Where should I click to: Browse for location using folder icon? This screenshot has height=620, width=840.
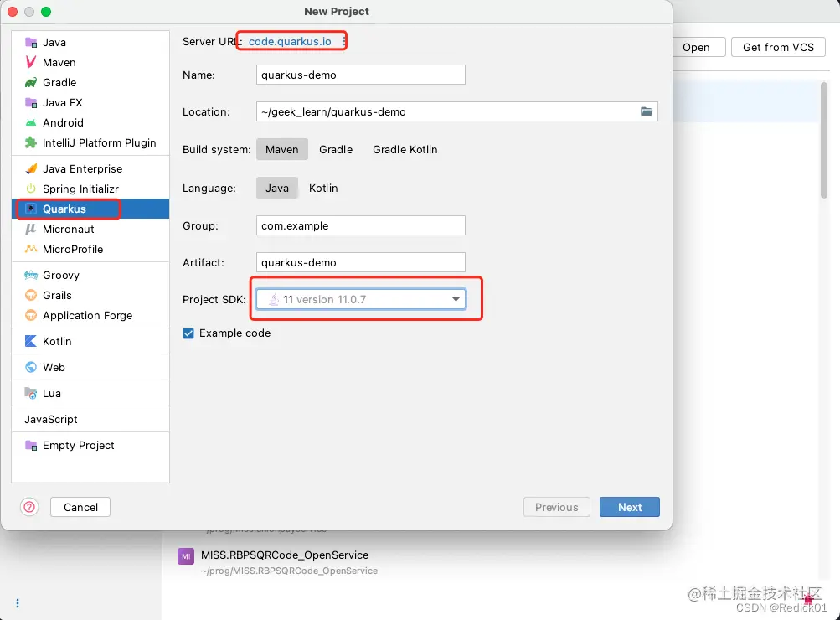(647, 111)
